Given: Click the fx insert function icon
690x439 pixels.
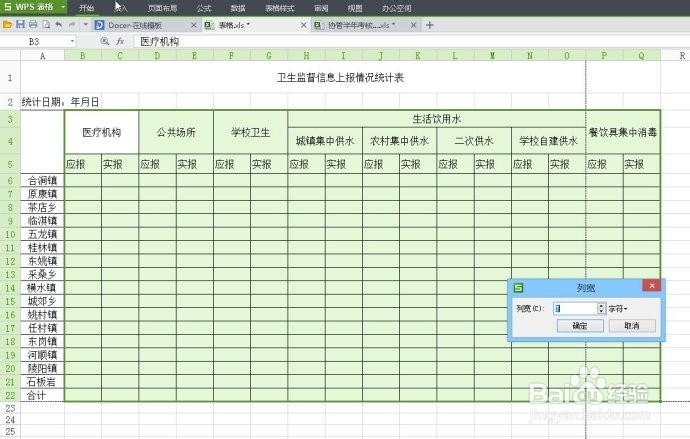Looking at the screenshot, I should (120, 41).
